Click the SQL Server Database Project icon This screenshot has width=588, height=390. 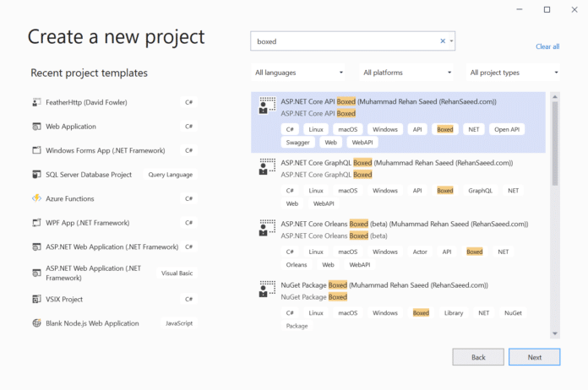(x=36, y=175)
